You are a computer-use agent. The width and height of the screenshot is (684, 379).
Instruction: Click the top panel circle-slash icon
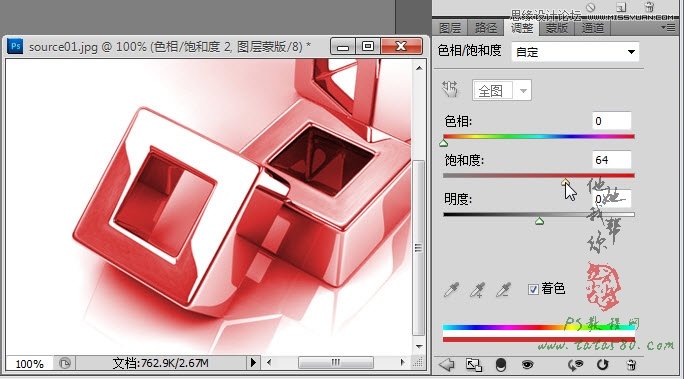click(x=591, y=7)
